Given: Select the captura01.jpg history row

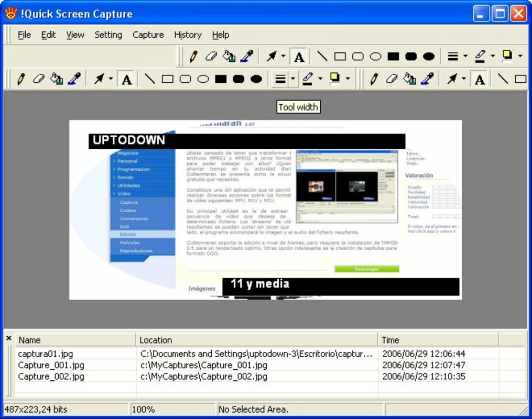Looking at the screenshot, I should pyautogui.click(x=270, y=354).
